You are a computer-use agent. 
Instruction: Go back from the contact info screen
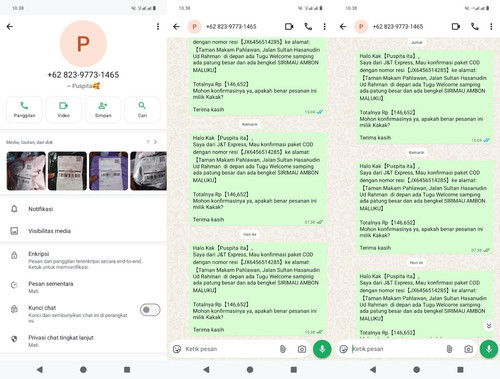(x=10, y=27)
